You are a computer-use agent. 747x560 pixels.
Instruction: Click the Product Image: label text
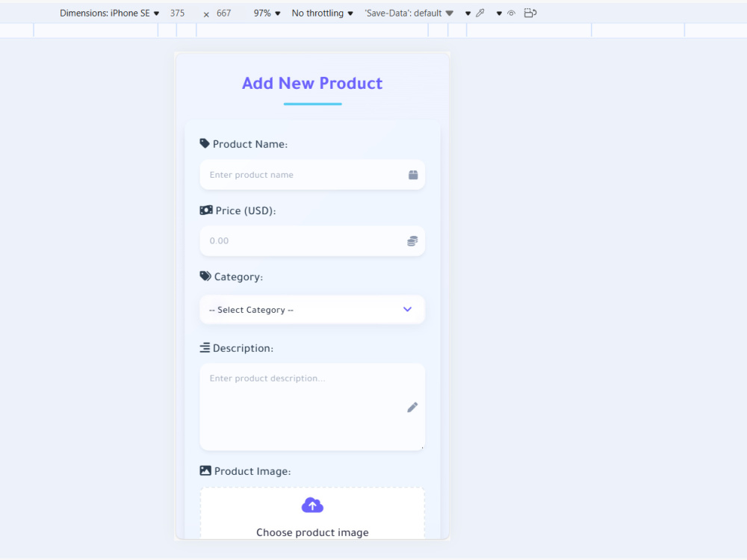[252, 471]
